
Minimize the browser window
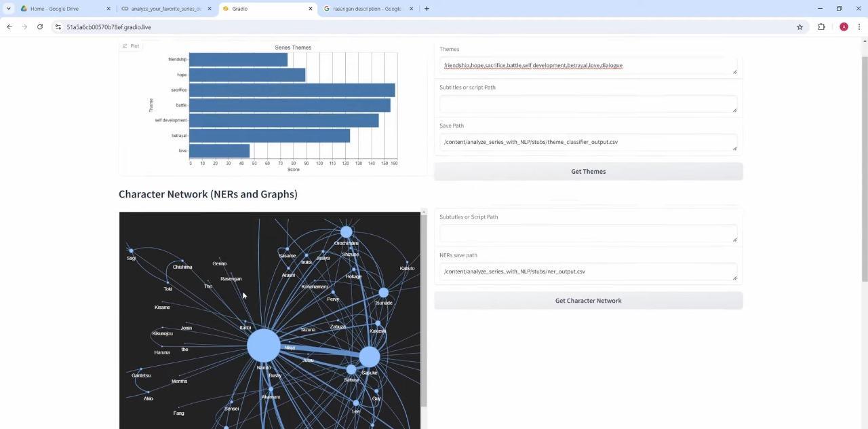[820, 9]
